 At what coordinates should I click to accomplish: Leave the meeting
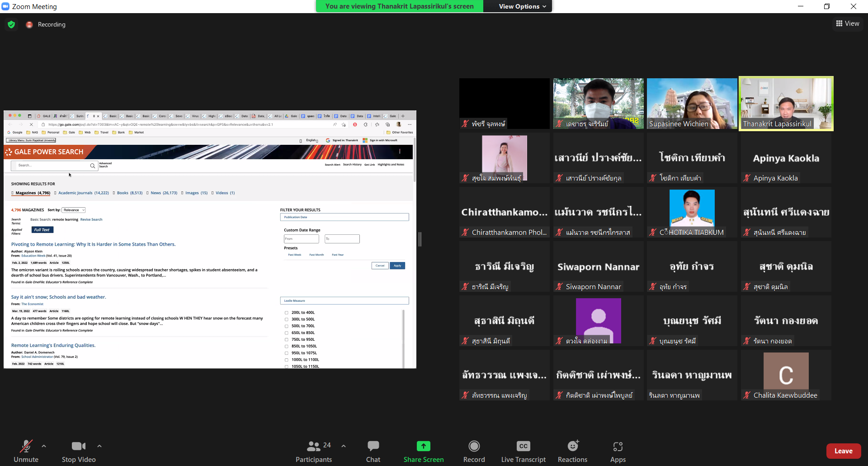(843, 451)
